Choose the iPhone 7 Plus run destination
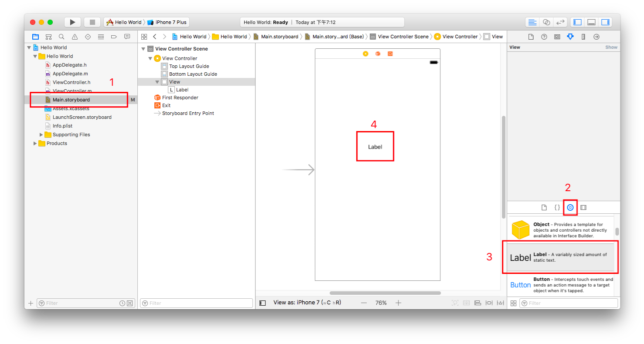 point(167,22)
